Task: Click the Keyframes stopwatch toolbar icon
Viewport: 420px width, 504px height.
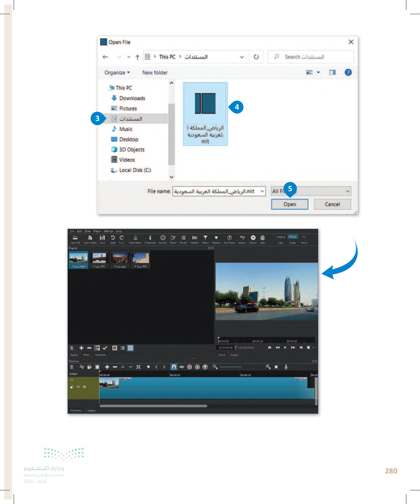Action: pos(229,238)
